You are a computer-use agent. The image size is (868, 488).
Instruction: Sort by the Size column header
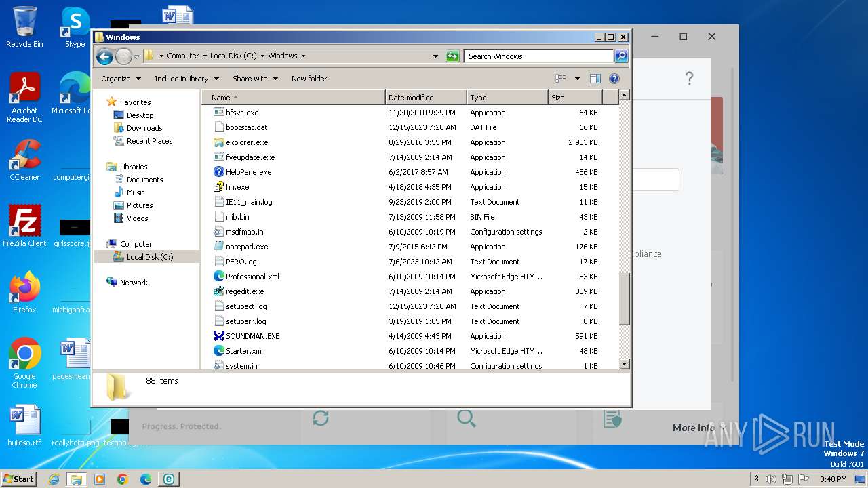point(575,98)
